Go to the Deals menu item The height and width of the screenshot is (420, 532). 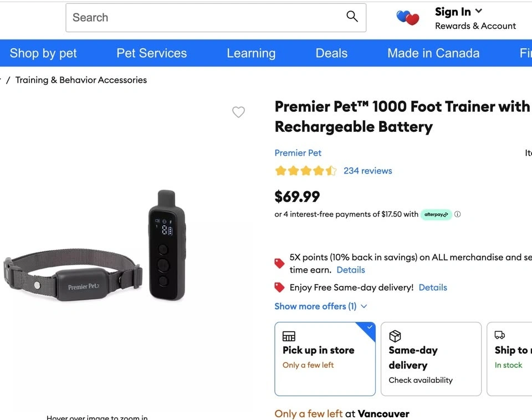pyautogui.click(x=331, y=53)
